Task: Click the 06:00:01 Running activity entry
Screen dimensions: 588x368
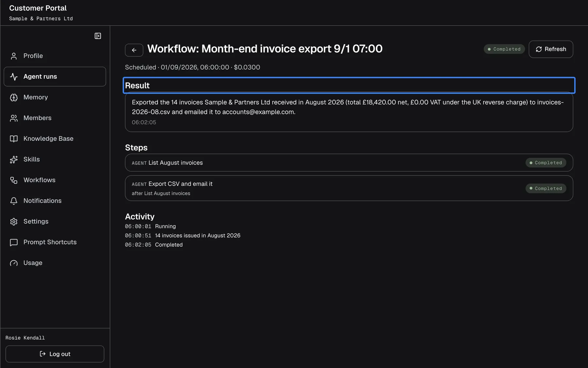Action: 150,226
